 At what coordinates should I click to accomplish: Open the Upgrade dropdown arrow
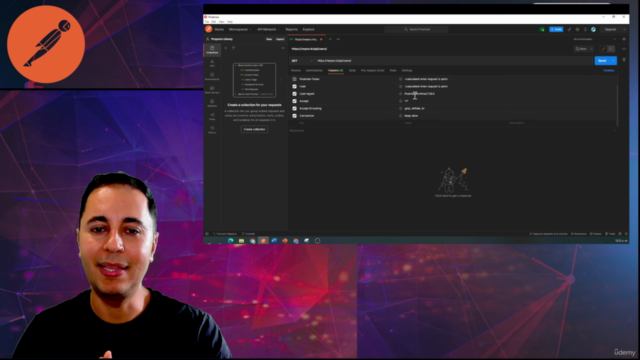point(624,29)
